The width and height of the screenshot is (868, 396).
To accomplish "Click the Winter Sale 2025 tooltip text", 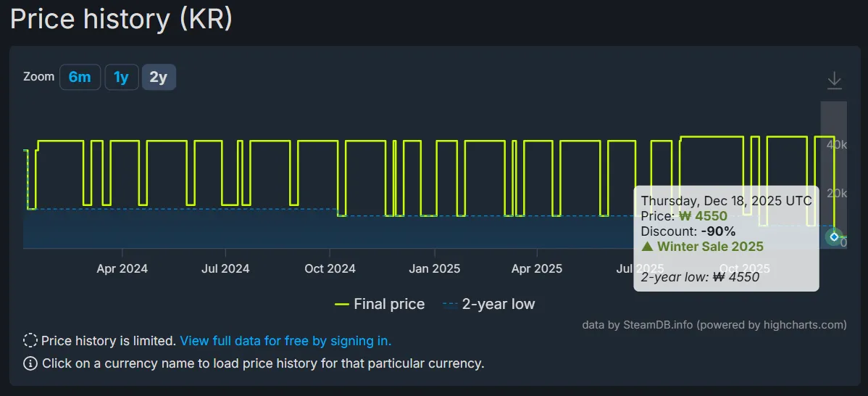I will click(710, 247).
